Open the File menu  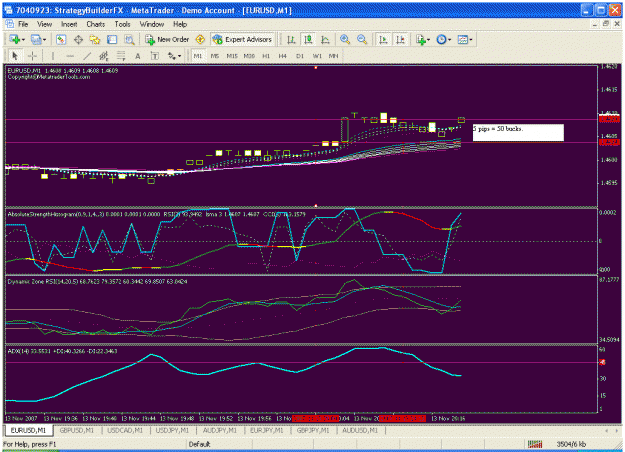23,24
